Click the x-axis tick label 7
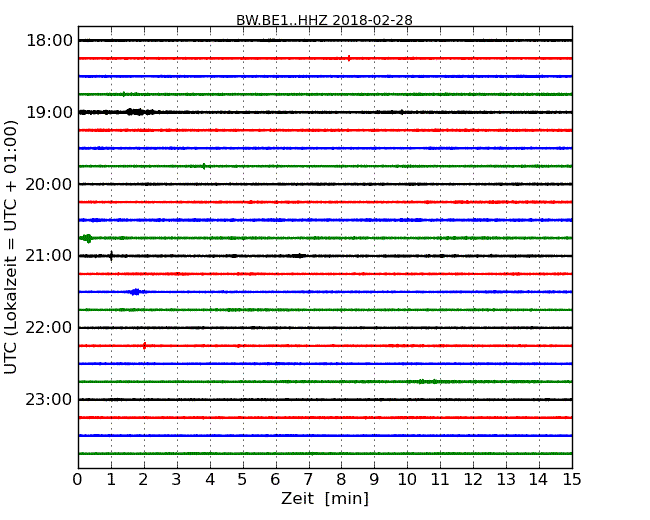 (308, 479)
